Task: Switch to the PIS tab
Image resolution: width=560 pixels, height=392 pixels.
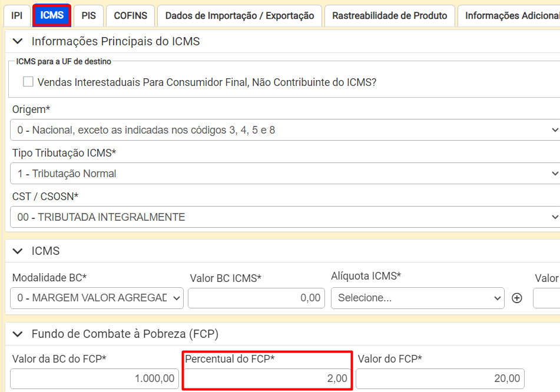Action: coord(89,16)
